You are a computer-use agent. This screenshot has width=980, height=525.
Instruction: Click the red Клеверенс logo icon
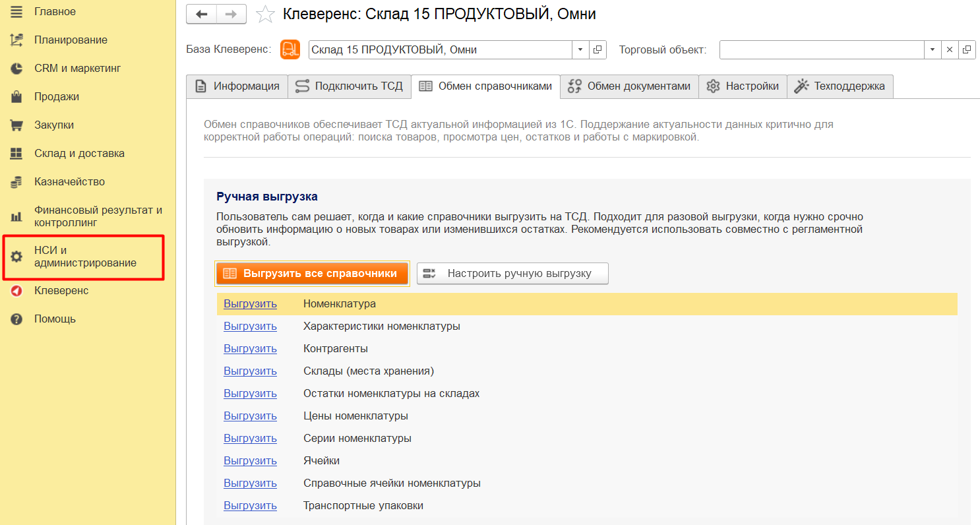coord(16,291)
